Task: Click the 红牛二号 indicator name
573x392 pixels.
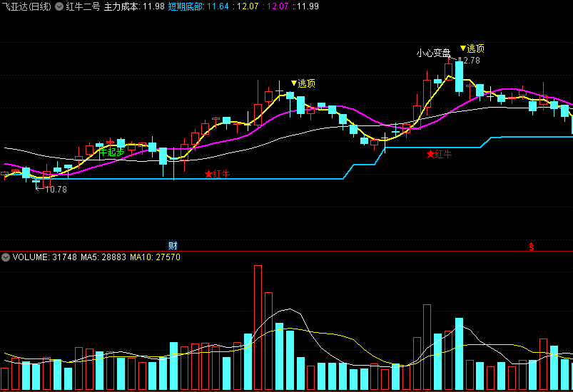Action: point(83,6)
